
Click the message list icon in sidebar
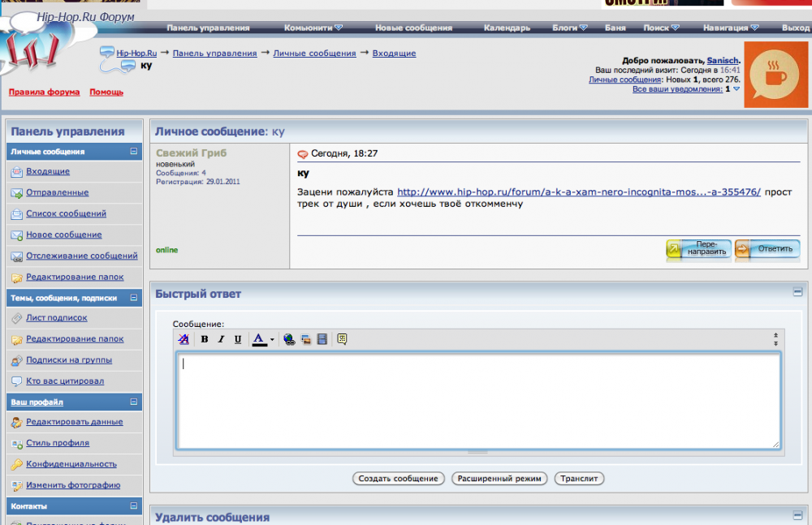(16, 214)
